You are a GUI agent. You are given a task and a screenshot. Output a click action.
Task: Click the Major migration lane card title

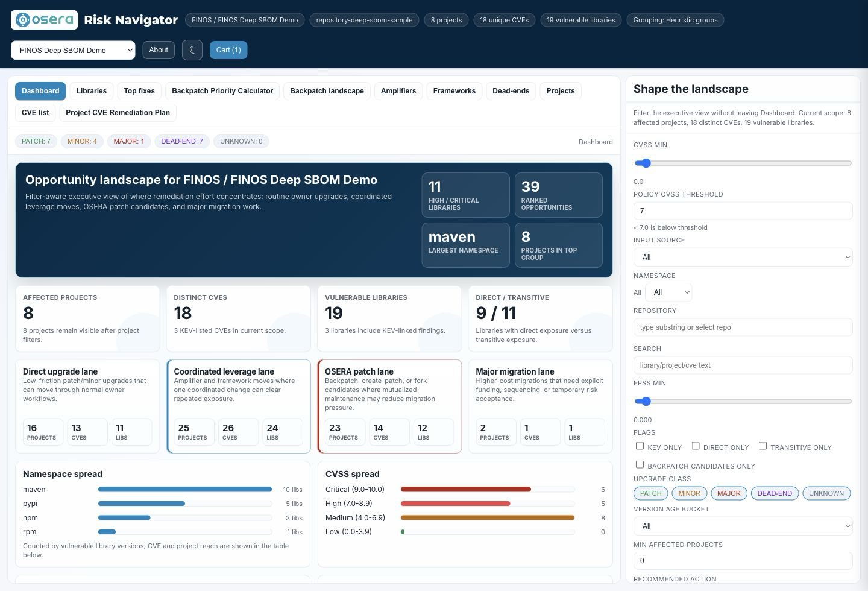click(x=515, y=371)
